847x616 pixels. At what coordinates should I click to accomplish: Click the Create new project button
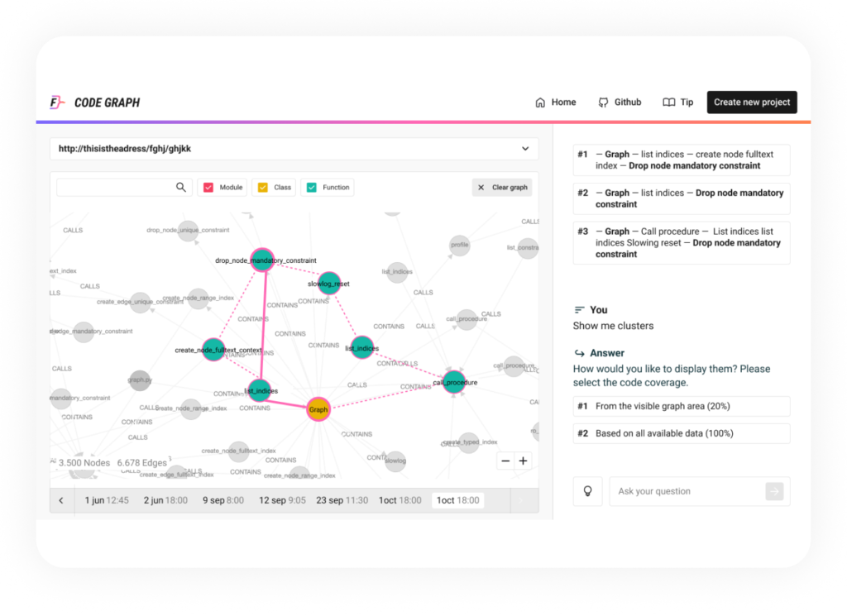pyautogui.click(x=751, y=102)
